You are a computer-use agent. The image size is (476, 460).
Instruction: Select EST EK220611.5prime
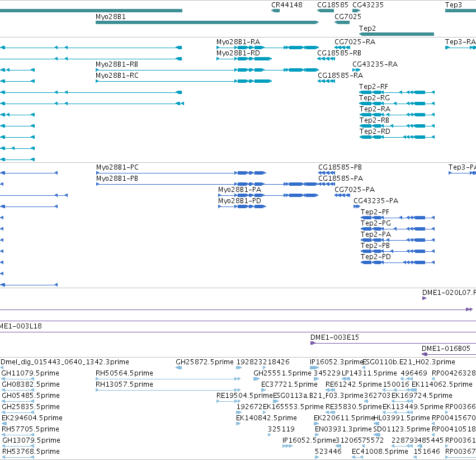pos(317,424)
